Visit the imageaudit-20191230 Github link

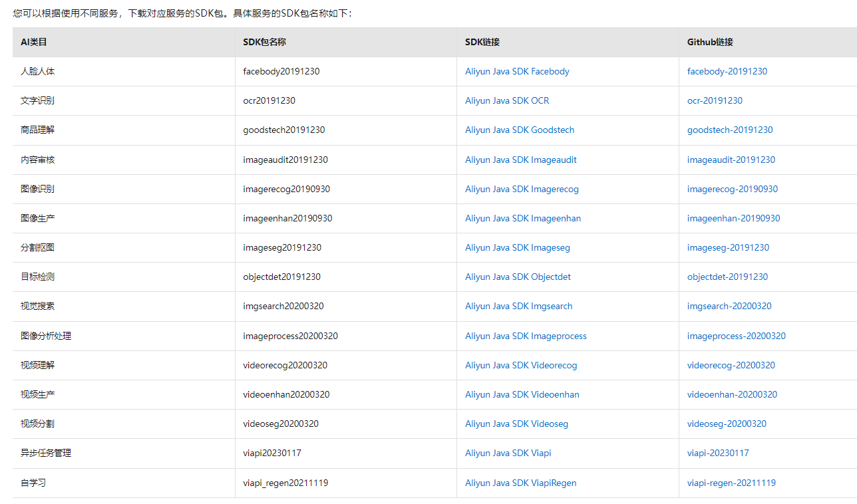click(x=731, y=160)
